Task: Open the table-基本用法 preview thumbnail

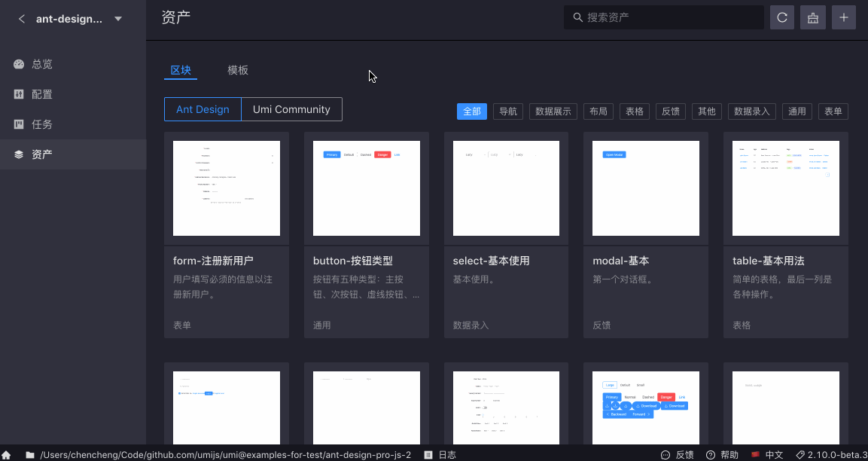Action: [786, 188]
